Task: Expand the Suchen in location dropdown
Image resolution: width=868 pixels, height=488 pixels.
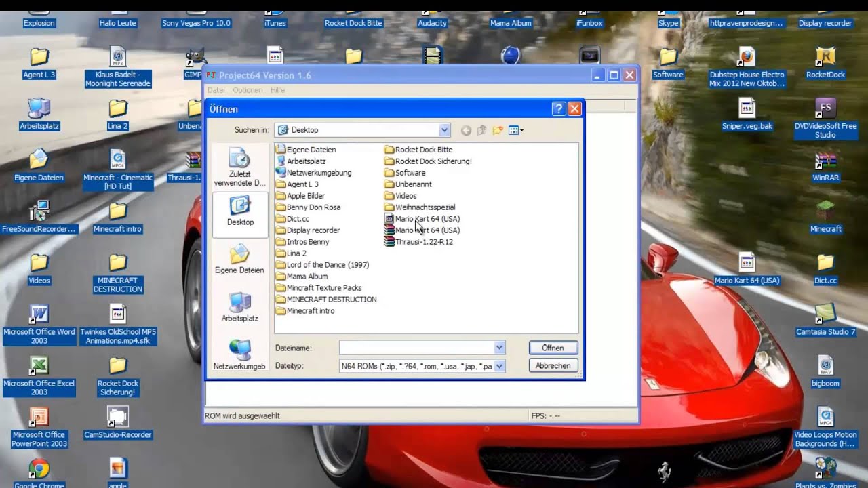Action: (444, 130)
